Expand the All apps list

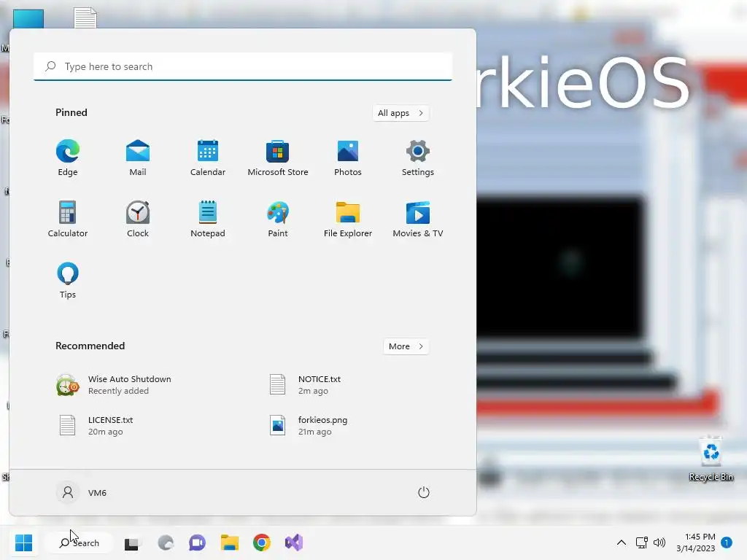(400, 113)
